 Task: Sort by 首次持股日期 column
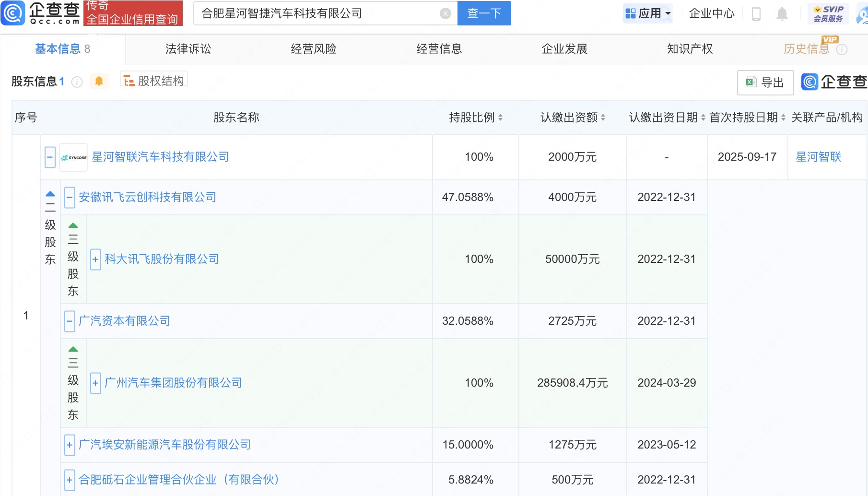[x=783, y=118]
